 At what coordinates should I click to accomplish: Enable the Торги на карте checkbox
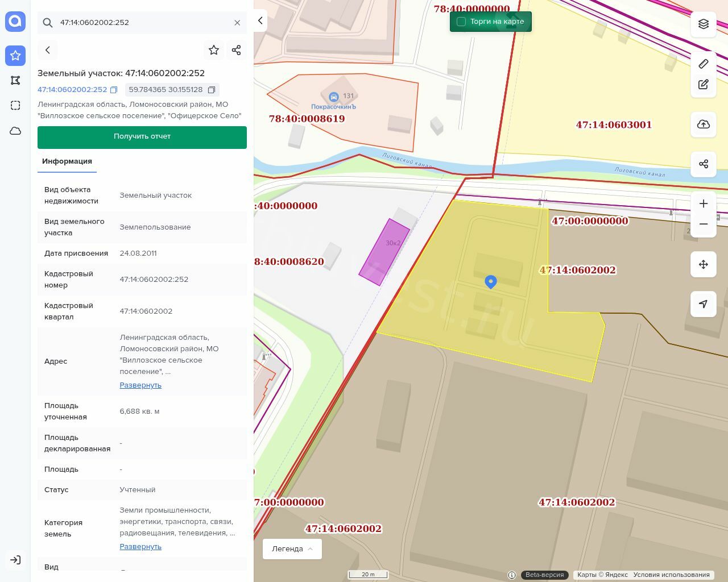(x=461, y=22)
